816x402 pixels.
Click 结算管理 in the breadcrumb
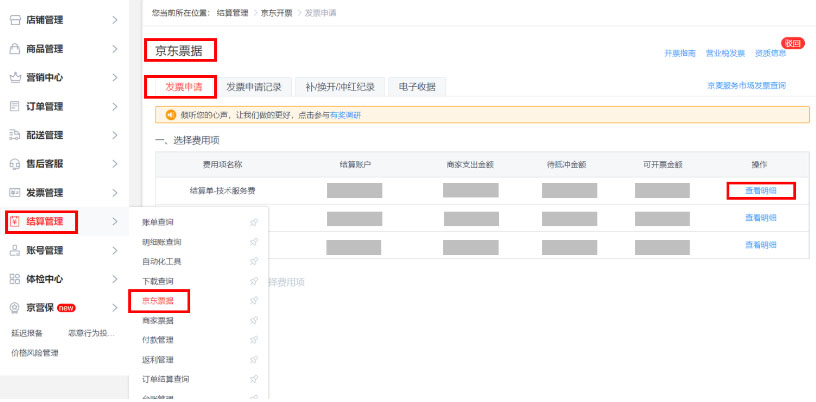tap(233, 12)
